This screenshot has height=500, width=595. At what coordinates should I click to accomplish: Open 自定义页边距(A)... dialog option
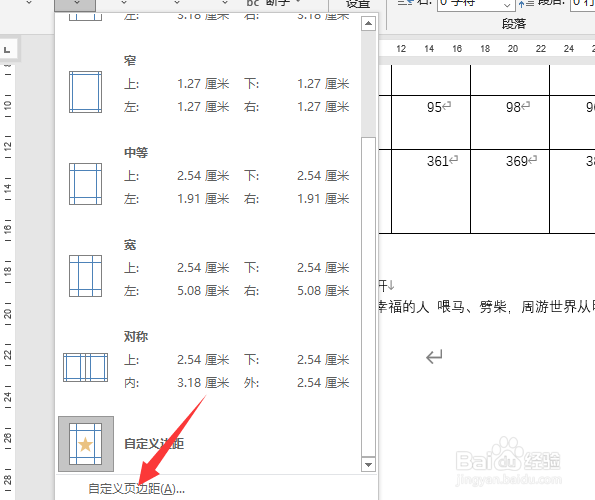pyautogui.click(x=136, y=489)
